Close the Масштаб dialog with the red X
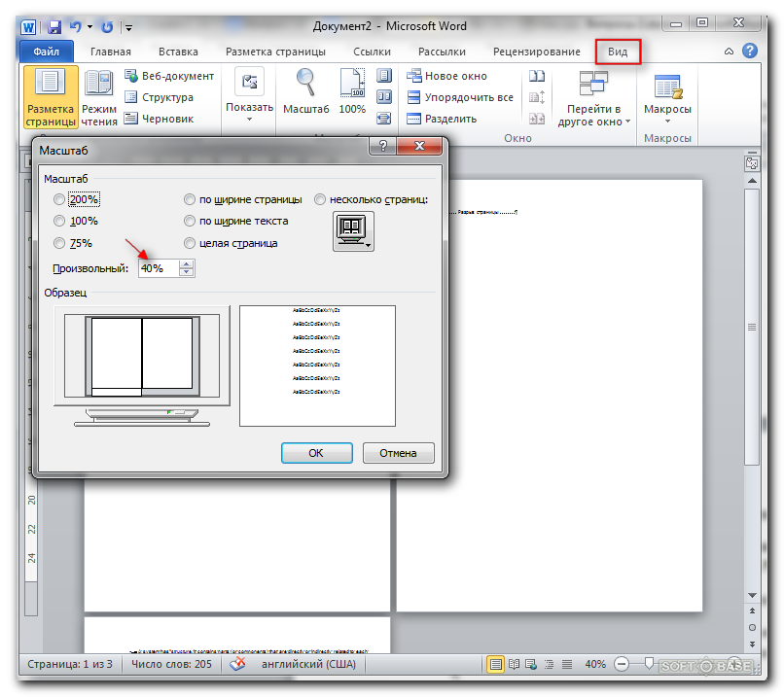The width and height of the screenshot is (784, 697). [x=419, y=146]
